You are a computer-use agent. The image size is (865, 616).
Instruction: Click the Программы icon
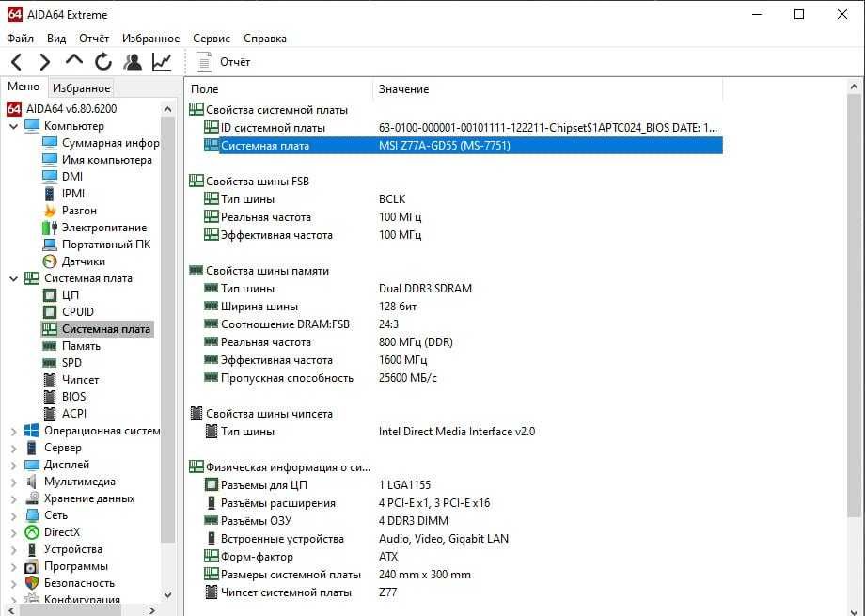(x=31, y=567)
